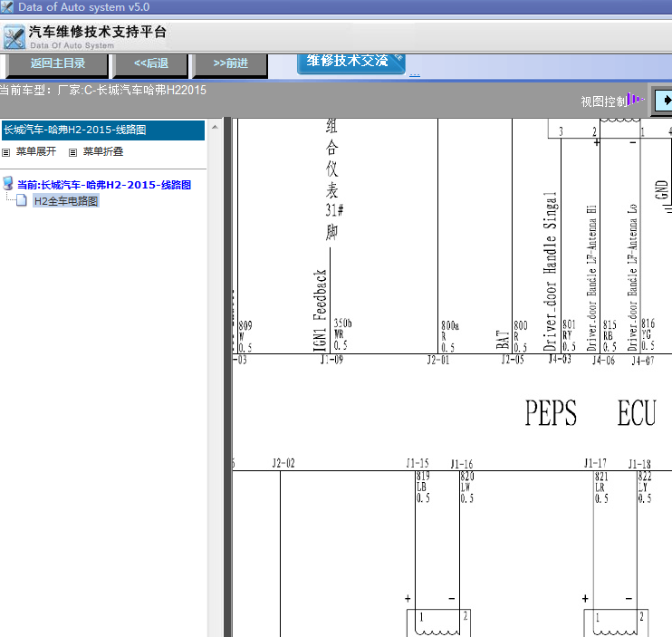Screen dimensions: 672x637
Task: Click the sidebar scroll up arrow
Action: click(216, 128)
